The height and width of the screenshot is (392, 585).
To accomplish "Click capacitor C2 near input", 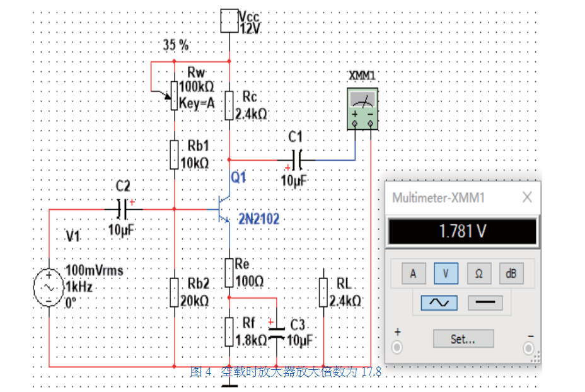I will click(123, 209).
